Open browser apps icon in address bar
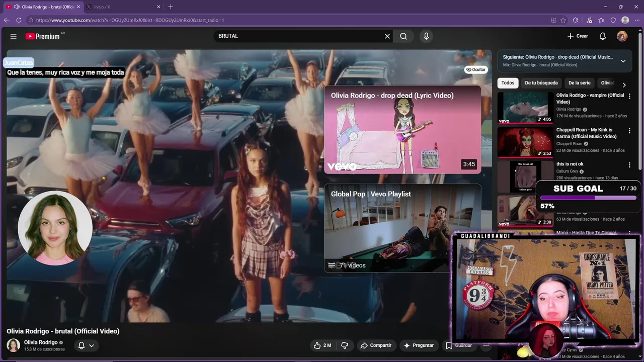 pyautogui.click(x=553, y=20)
